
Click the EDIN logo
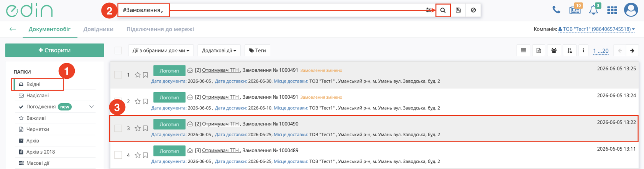pyautogui.click(x=30, y=11)
